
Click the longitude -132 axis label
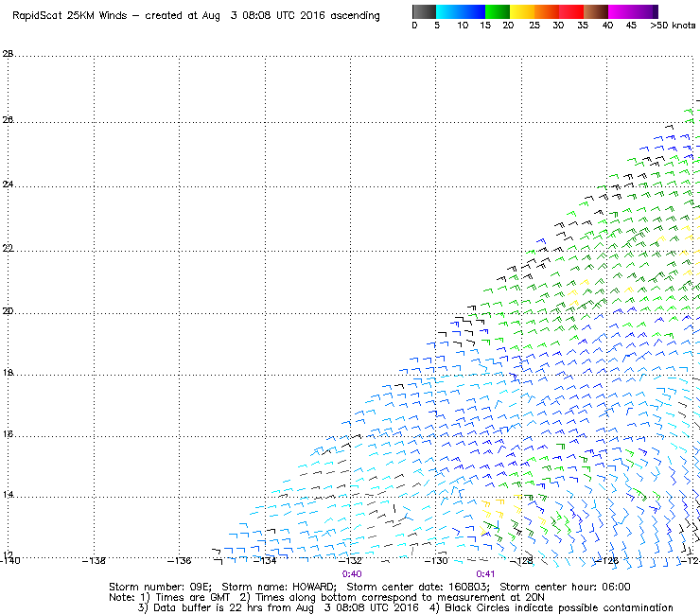(350, 560)
